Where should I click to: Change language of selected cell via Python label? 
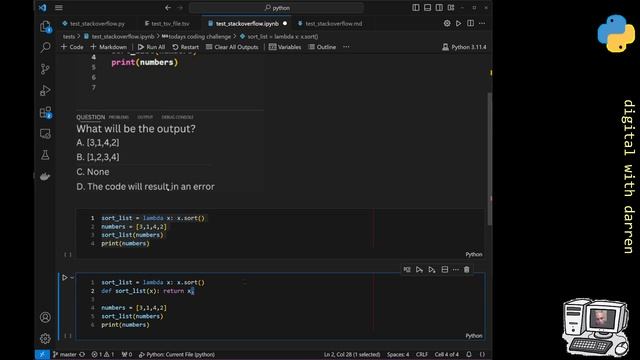click(x=473, y=336)
